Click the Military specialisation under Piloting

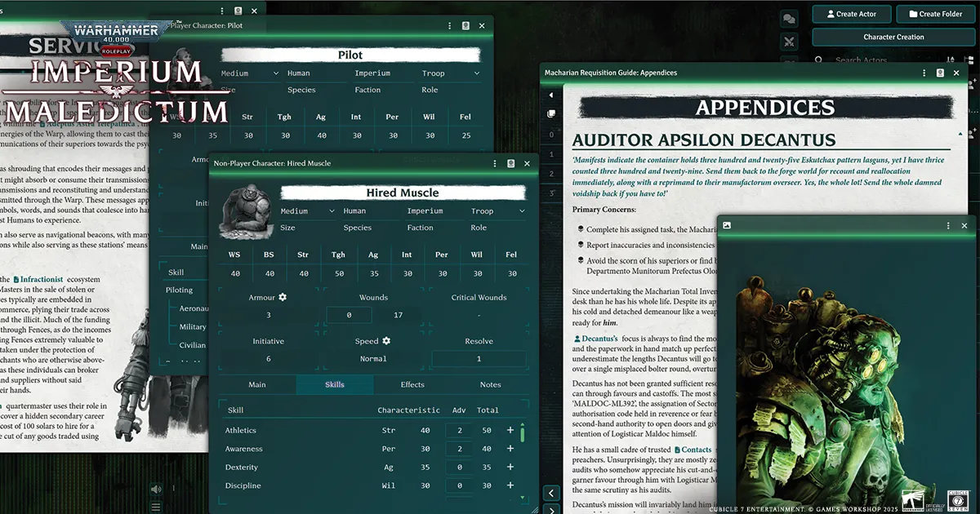tap(193, 326)
